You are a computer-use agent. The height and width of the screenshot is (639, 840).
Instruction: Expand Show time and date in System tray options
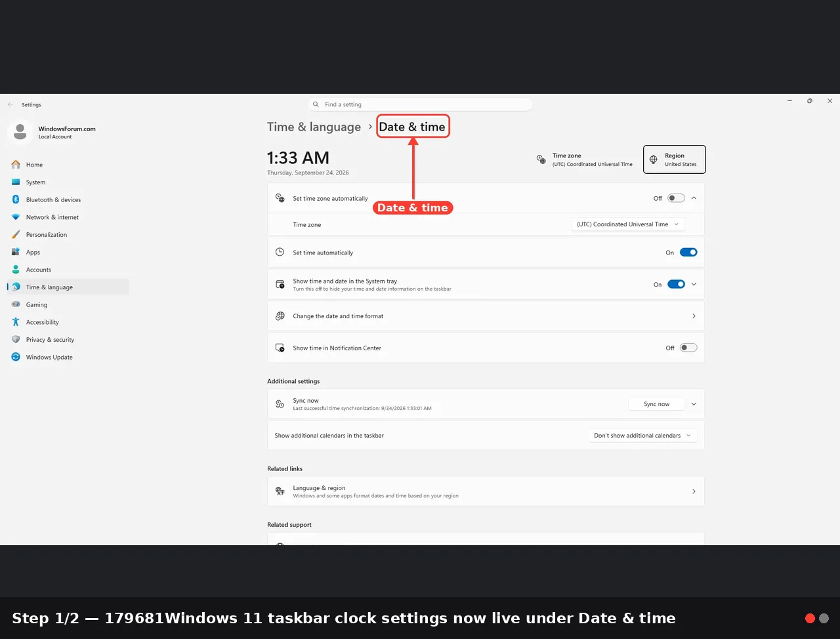click(694, 284)
